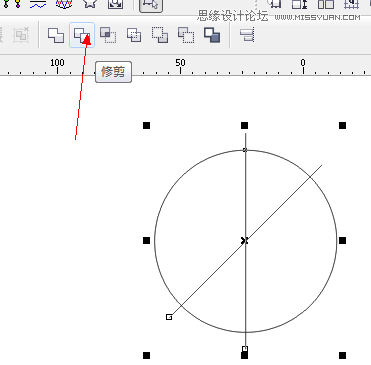Click the ruler mark labeled 100
371x365 pixels.
click(x=57, y=63)
